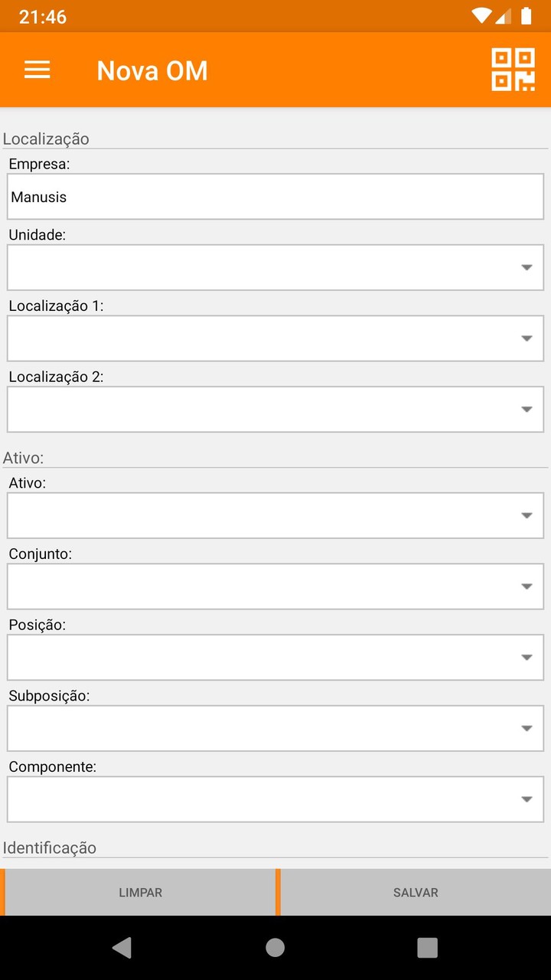
Task: Expand the Localização 2 selector
Action: click(275, 410)
